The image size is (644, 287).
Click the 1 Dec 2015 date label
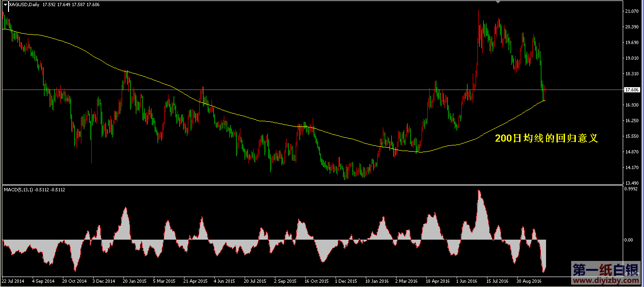pyautogui.click(x=346, y=281)
